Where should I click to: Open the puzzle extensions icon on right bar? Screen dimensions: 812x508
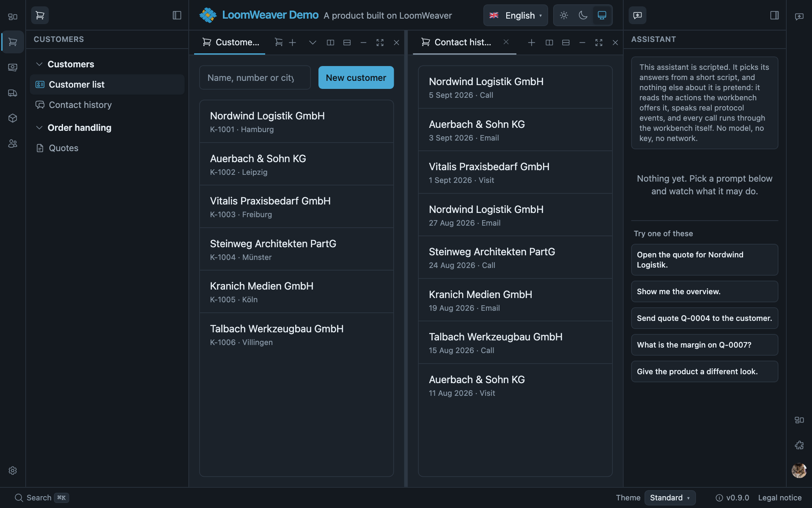coord(799,445)
